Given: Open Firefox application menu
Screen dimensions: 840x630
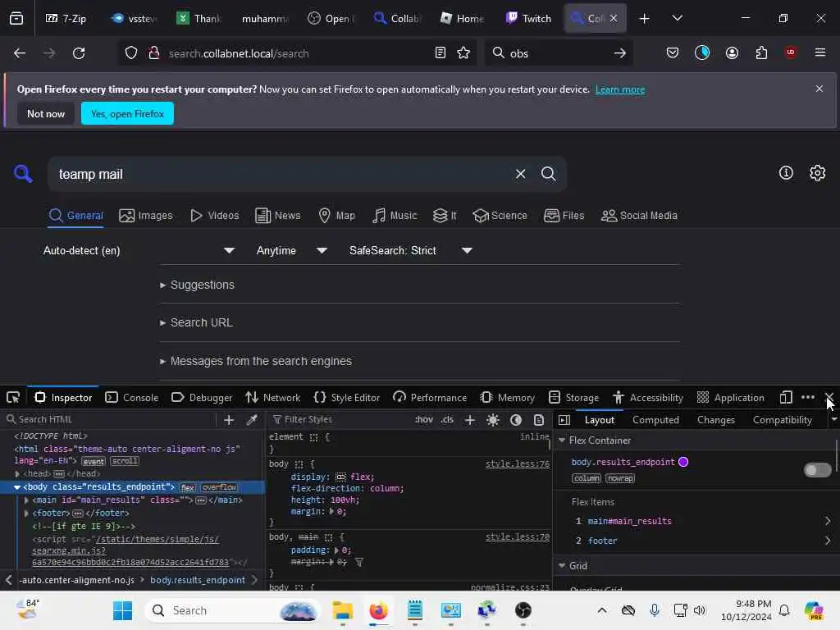Looking at the screenshot, I should click(819, 52).
